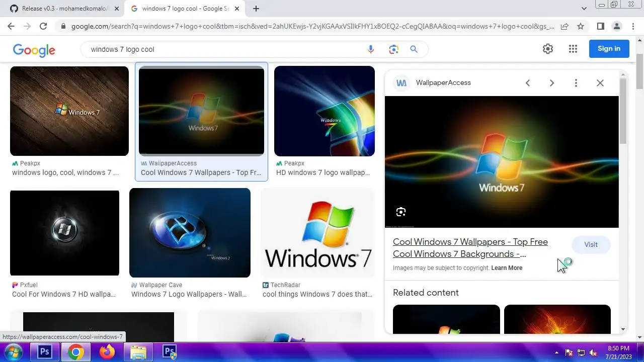This screenshot has width=644, height=362.
Task: Click the browser forward arrow
Action: 27,26
